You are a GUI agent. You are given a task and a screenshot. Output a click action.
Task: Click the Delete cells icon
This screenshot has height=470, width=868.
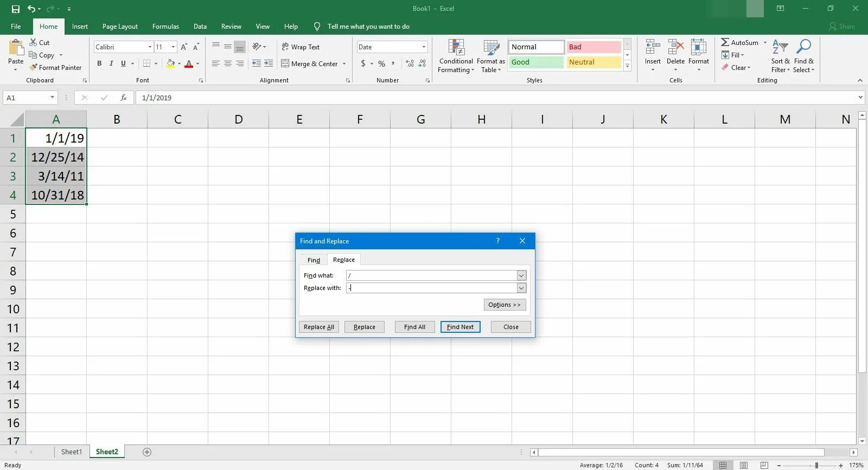coord(675,47)
